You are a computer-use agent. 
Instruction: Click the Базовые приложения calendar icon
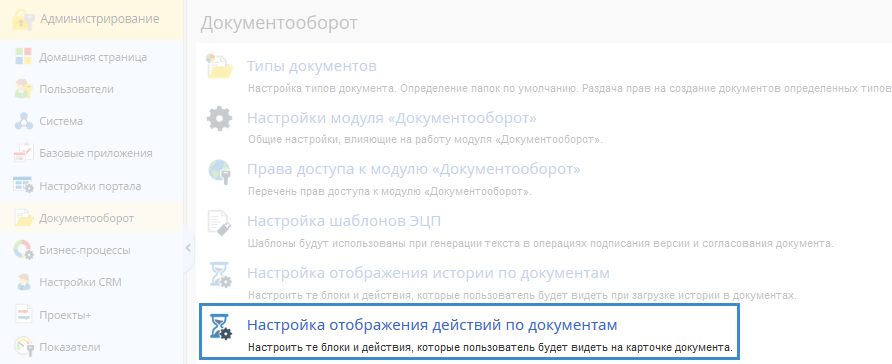[x=23, y=153]
